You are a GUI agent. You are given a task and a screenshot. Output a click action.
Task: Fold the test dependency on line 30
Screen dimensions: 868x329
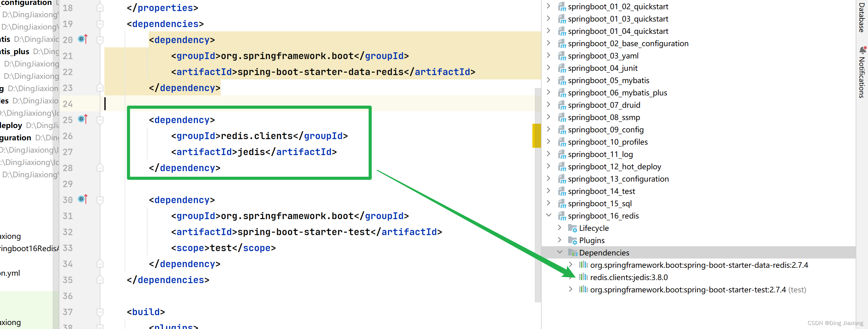coord(100,200)
